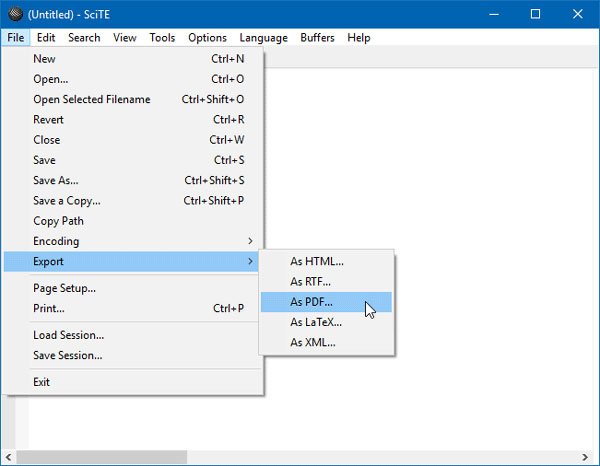This screenshot has height=466, width=600.
Task: Select Load Session... entry
Action: (x=132, y=335)
